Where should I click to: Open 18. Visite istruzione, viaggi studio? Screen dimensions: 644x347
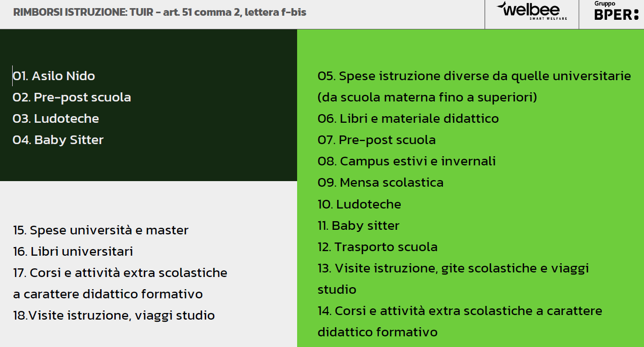click(114, 316)
